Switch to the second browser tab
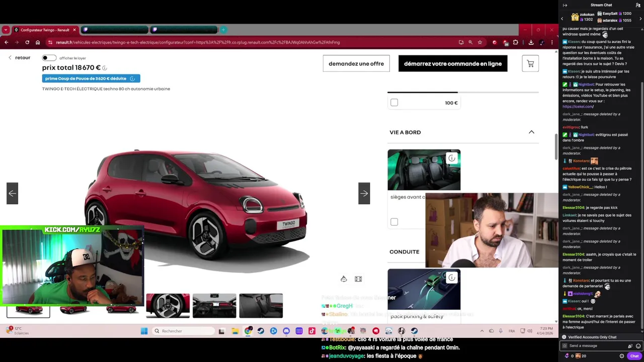The width and height of the screenshot is (644, 362). point(114,30)
